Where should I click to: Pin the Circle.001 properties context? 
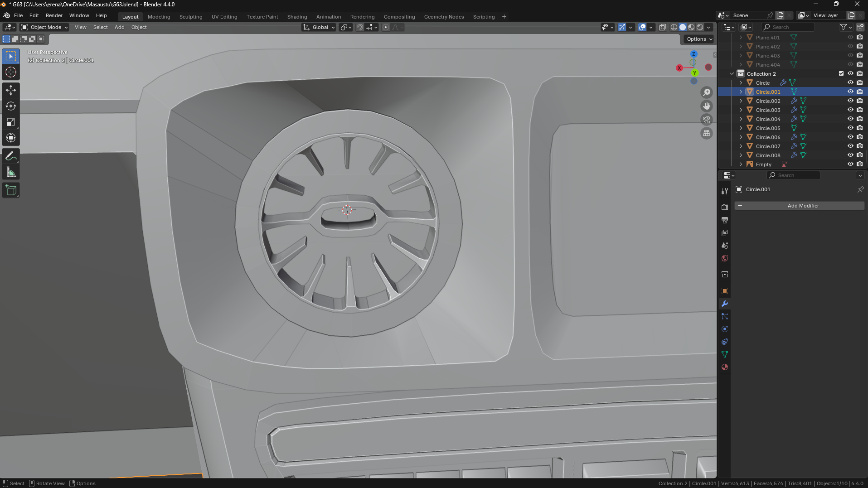coord(860,189)
